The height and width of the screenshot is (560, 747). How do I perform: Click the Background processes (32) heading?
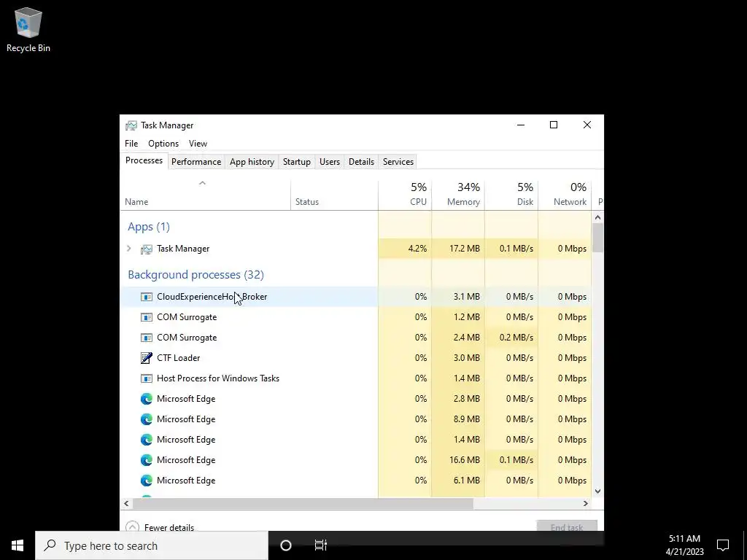tap(196, 275)
